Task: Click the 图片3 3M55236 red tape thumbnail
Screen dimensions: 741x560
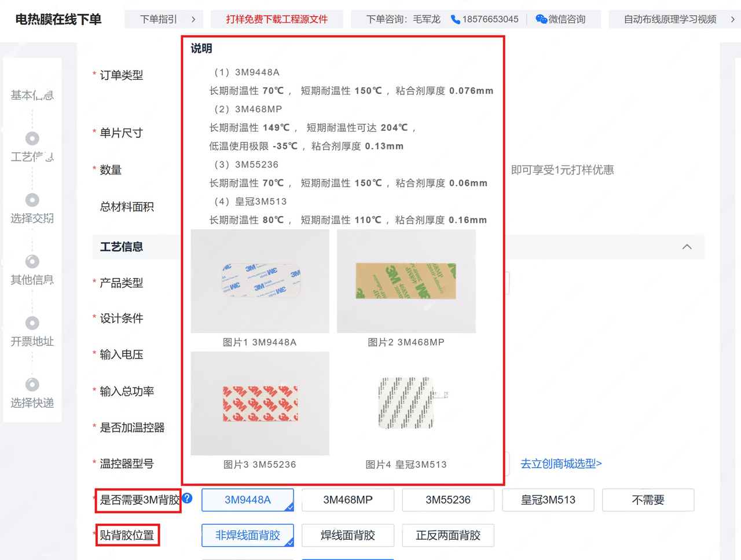Action: [260, 404]
